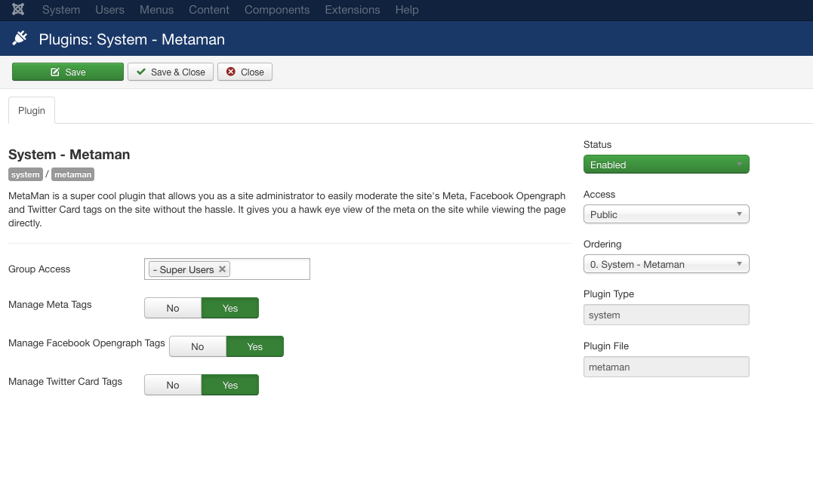Save the plugin settings
The height and width of the screenshot is (504, 813).
68,72
